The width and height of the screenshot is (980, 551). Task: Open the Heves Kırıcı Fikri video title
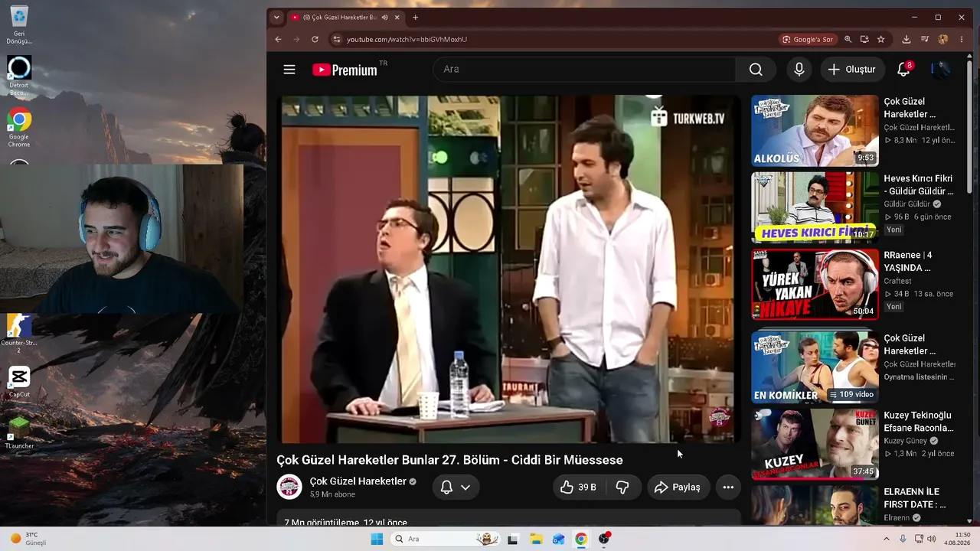pyautogui.click(x=919, y=184)
